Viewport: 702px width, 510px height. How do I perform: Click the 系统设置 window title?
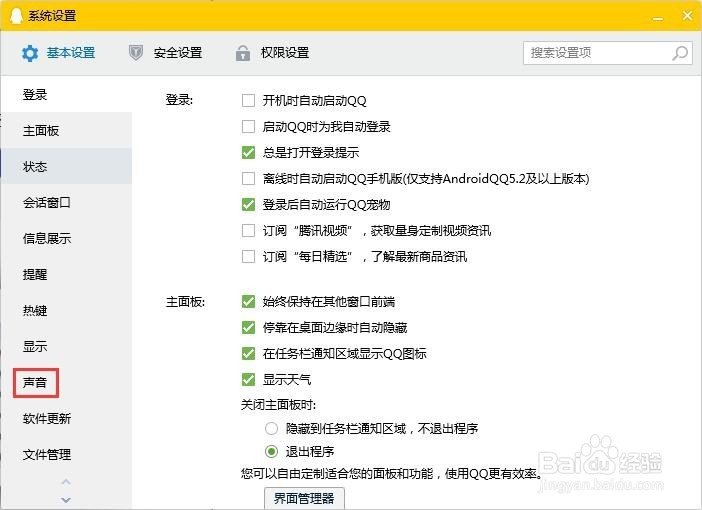click(x=52, y=16)
